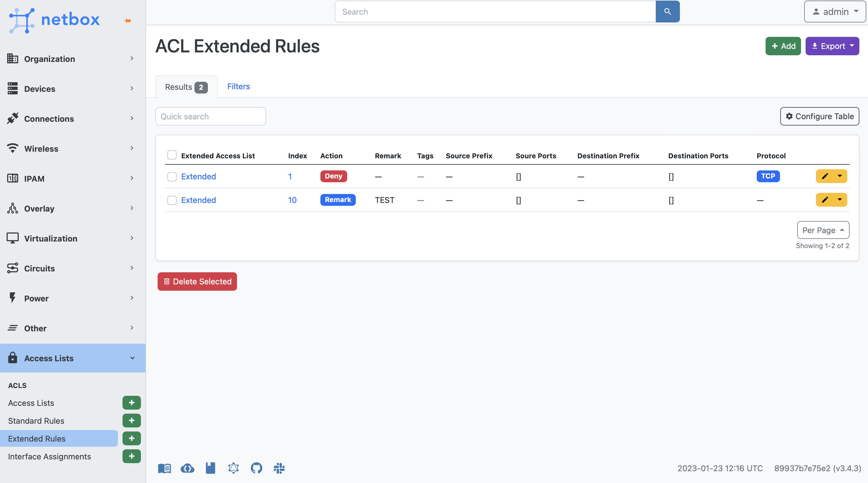Click the search magnifier button
The width and height of the screenshot is (868, 483).
coord(667,12)
